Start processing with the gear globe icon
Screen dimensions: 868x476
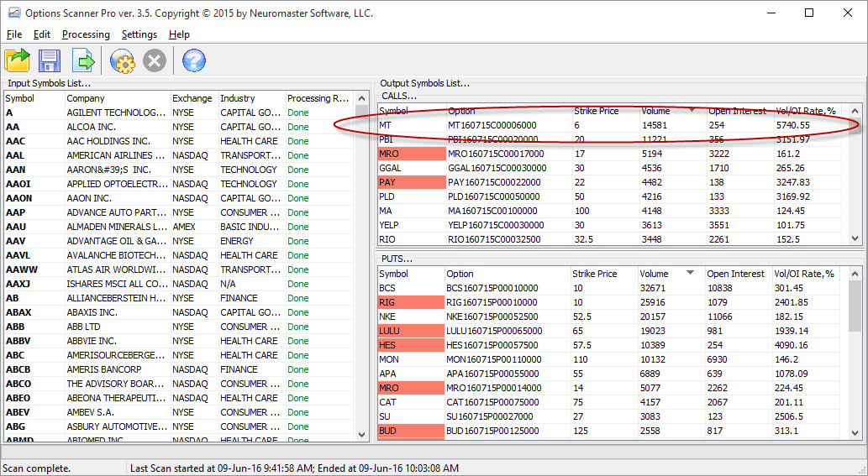click(x=123, y=60)
